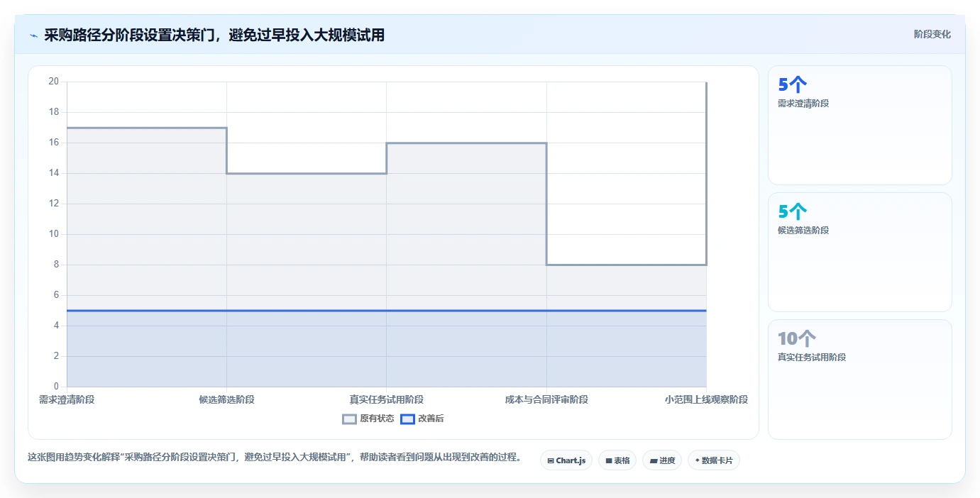Click the y-axis value 0
980x498 pixels.
coord(56,387)
